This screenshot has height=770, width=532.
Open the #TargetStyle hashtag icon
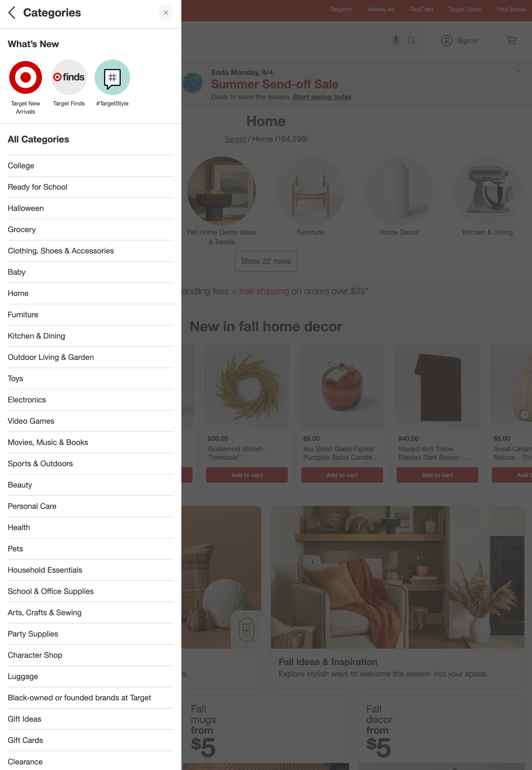pyautogui.click(x=112, y=77)
